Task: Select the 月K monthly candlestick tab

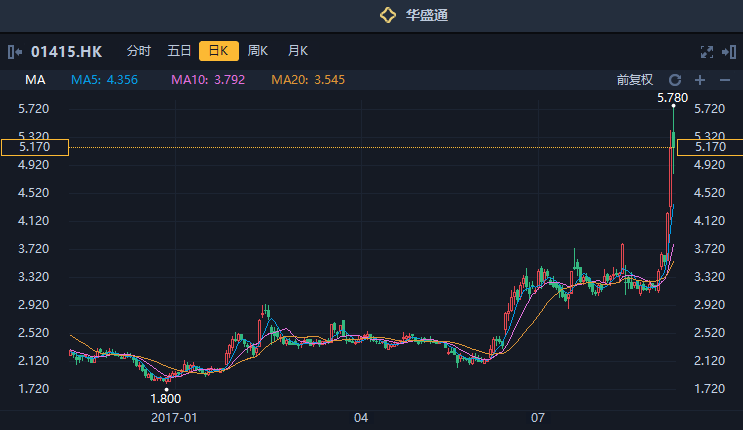Action: click(x=298, y=51)
